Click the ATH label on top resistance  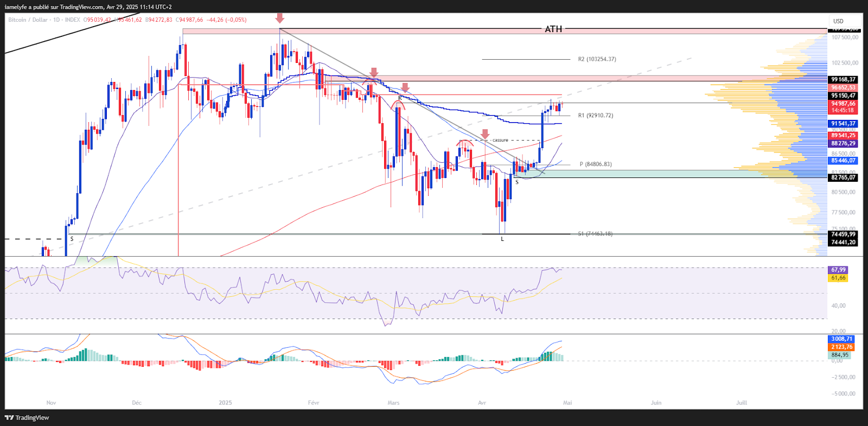(x=553, y=29)
